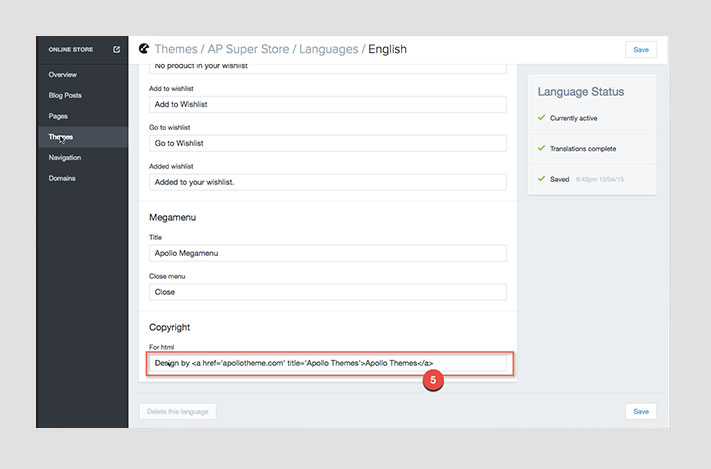Viewport: 711px width, 469px height.
Task: Click the 'Saved' status checkmark icon
Action: click(x=541, y=180)
